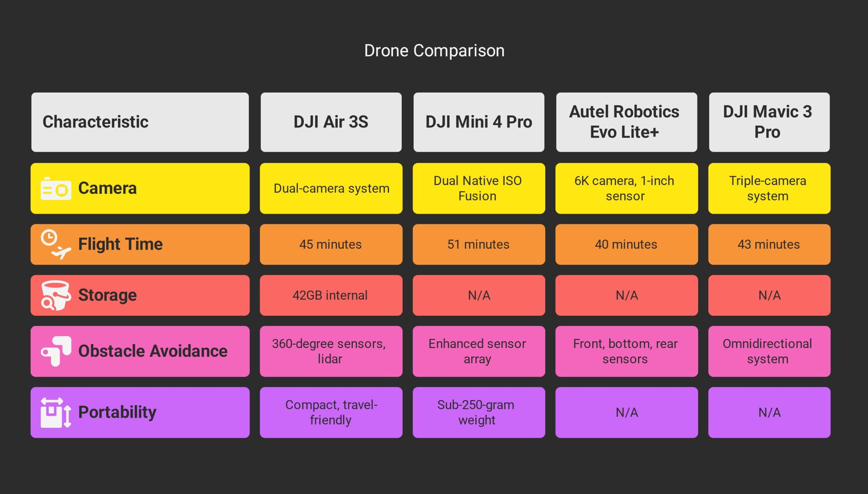Click the clock-and-plane Flight Time icon

coord(56,244)
